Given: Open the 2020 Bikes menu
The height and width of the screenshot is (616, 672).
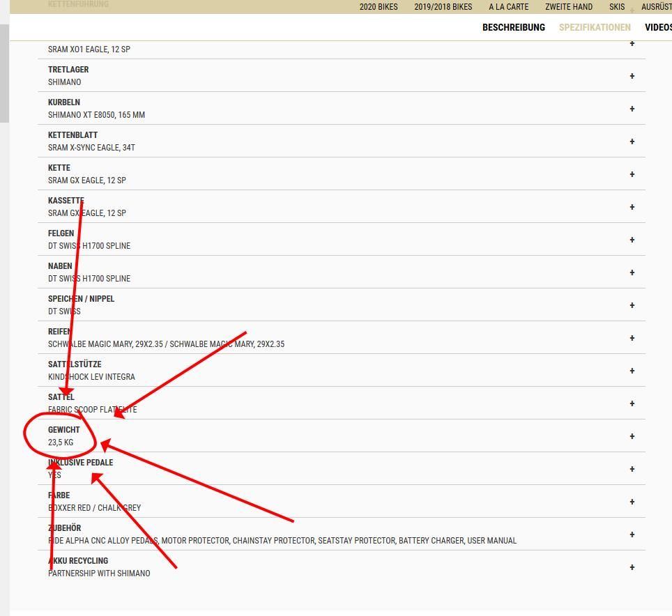Looking at the screenshot, I should point(379,7).
